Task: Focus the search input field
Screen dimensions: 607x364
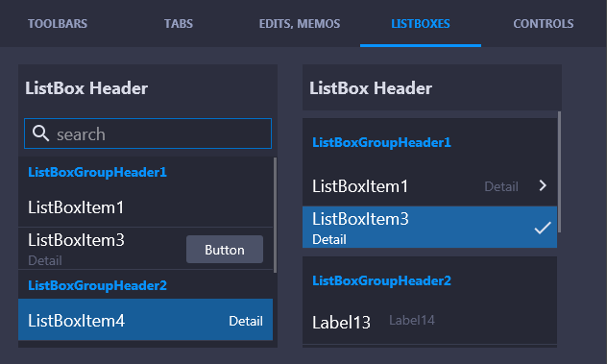Action: (x=148, y=133)
